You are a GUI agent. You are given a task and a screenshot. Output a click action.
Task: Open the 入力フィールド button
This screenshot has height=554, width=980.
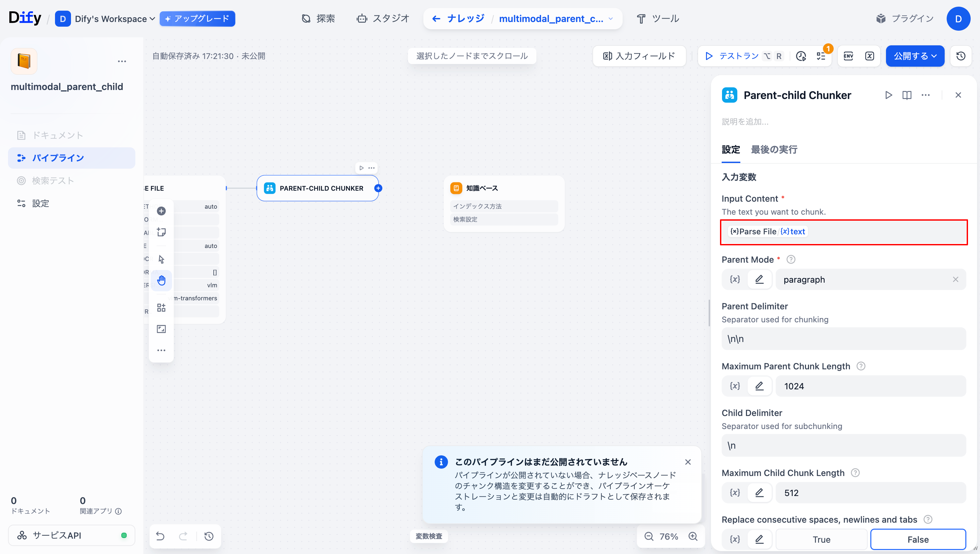pos(639,56)
